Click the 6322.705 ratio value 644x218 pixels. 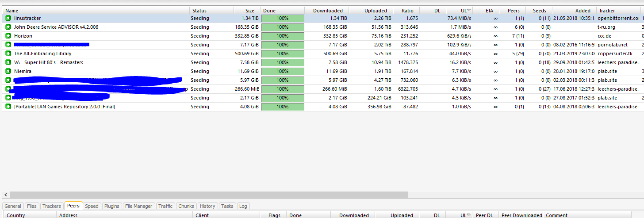pyautogui.click(x=408, y=89)
